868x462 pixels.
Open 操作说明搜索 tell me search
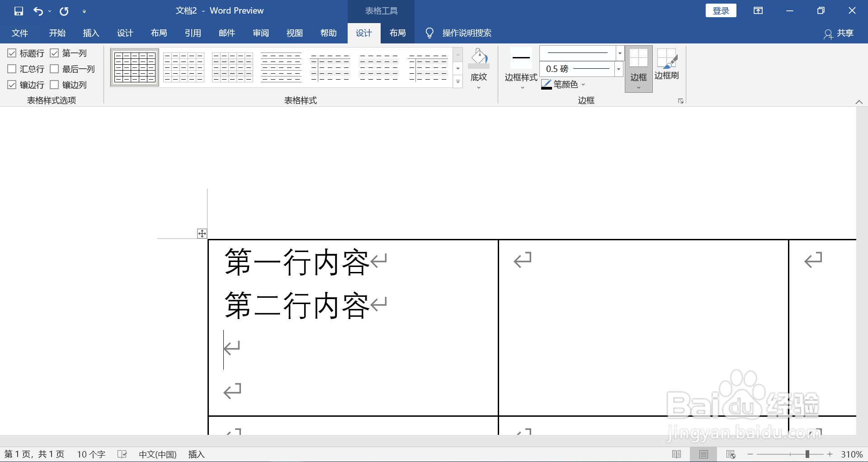point(467,33)
